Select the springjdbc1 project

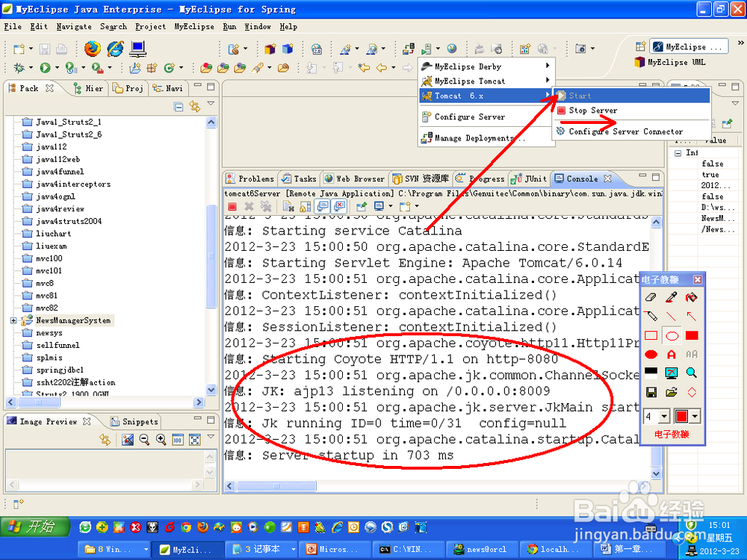click(53, 370)
